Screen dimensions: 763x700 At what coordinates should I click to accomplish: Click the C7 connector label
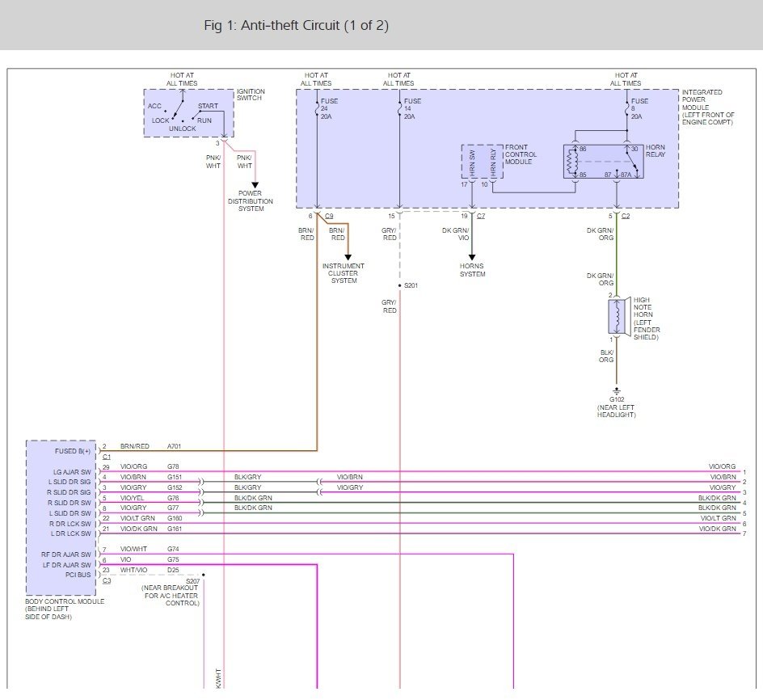coord(481,217)
